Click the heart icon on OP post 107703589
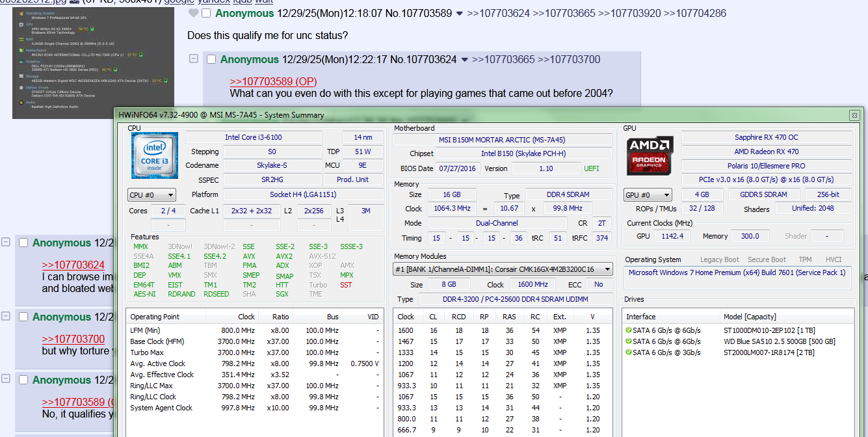This screenshot has height=437, width=868. (x=193, y=13)
